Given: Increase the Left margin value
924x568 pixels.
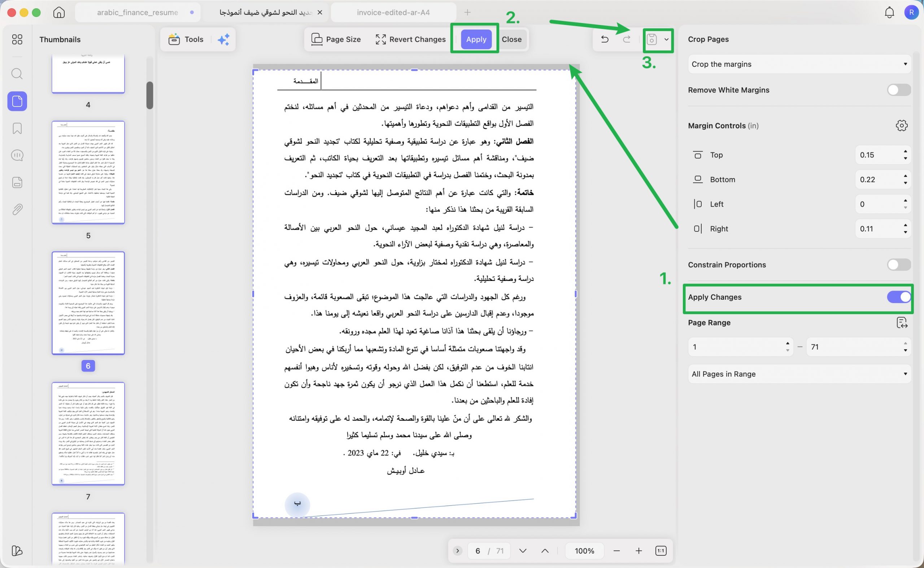Looking at the screenshot, I should (x=906, y=201).
